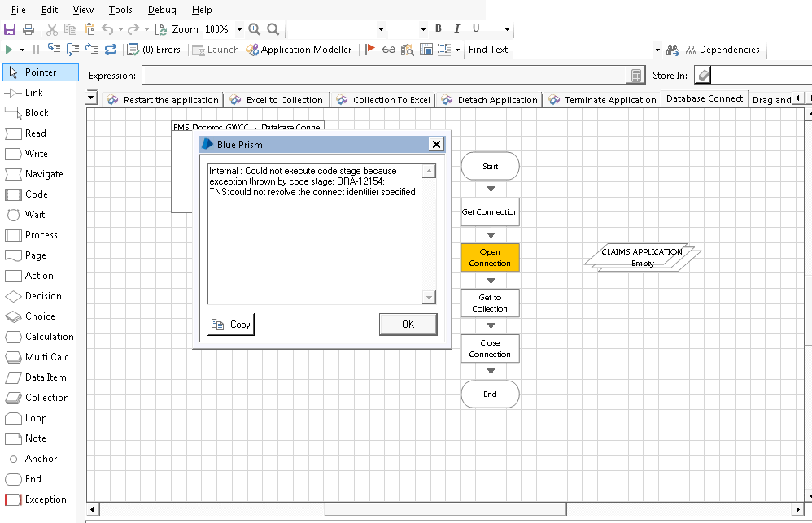
Task: Click the Store In eraser icon
Action: coord(704,76)
